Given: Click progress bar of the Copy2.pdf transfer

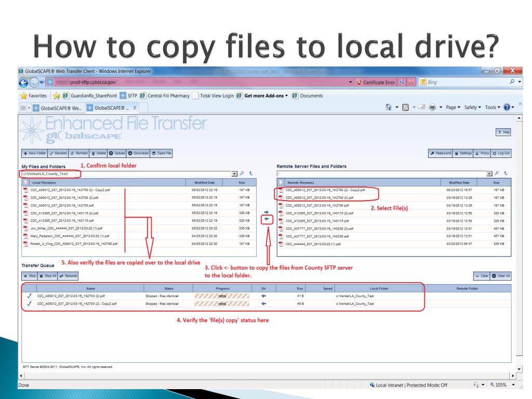Looking at the screenshot, I should tap(222, 303).
